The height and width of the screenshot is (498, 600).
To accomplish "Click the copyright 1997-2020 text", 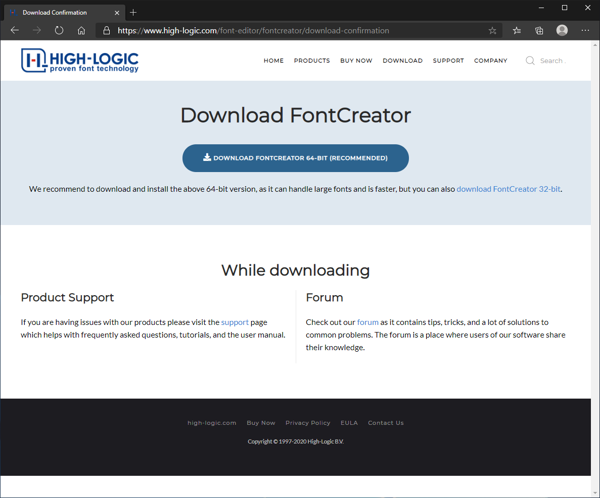I will 295,441.
